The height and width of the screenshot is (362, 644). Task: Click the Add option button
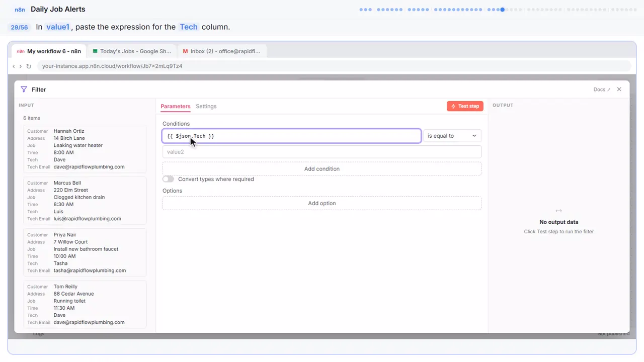pos(322,203)
